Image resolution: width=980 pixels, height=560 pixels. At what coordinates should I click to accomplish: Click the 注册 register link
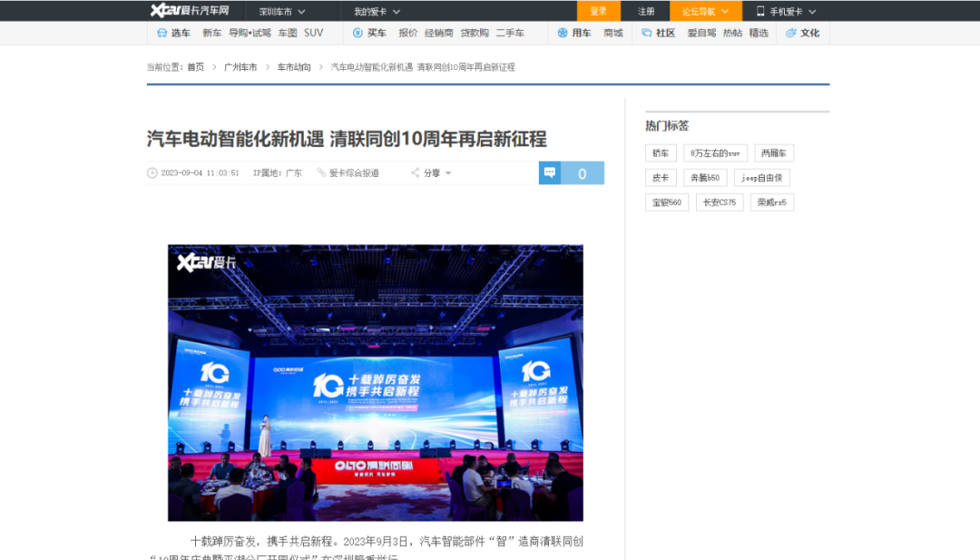[646, 11]
